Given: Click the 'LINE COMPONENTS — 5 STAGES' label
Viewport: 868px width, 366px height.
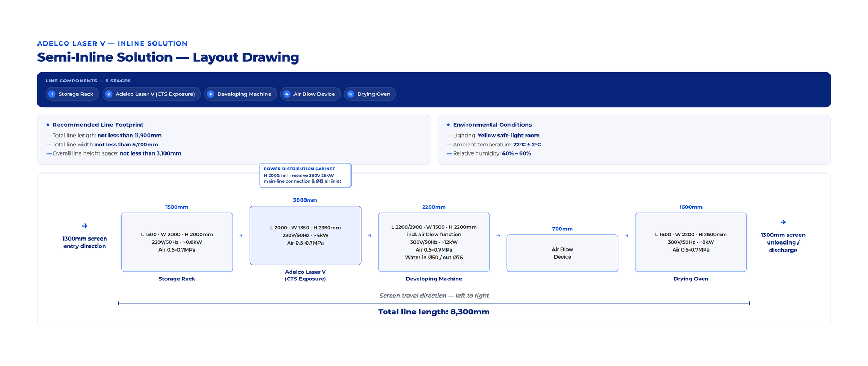Looking at the screenshot, I should click(88, 81).
